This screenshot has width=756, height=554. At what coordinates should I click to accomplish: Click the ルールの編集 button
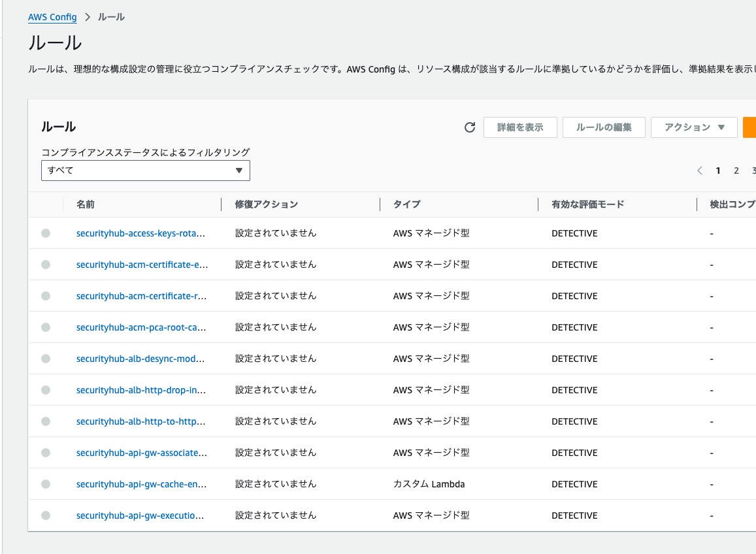(x=604, y=127)
